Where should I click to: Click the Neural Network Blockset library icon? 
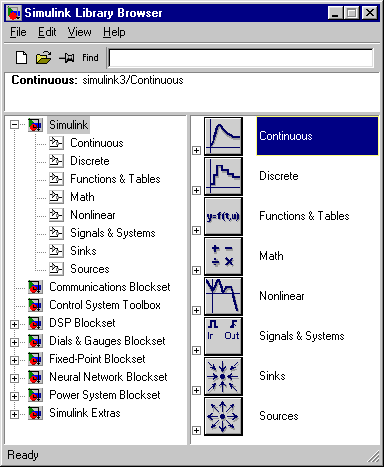35,377
